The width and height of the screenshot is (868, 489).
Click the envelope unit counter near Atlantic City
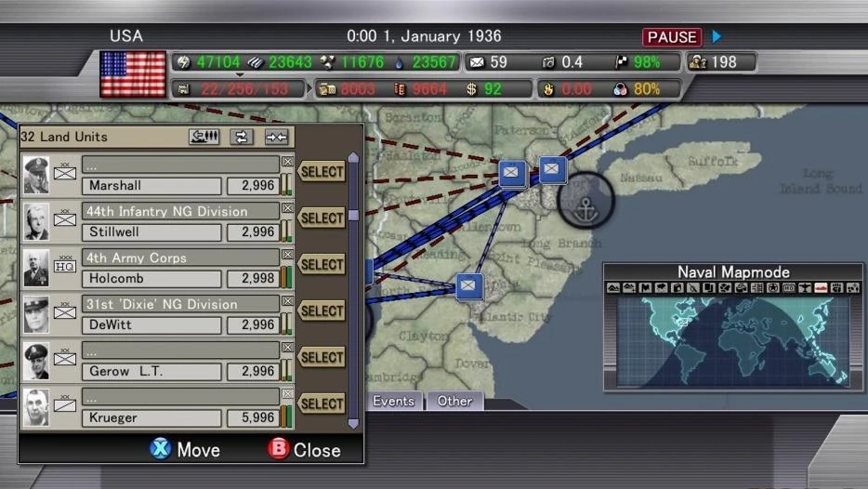pyautogui.click(x=468, y=285)
